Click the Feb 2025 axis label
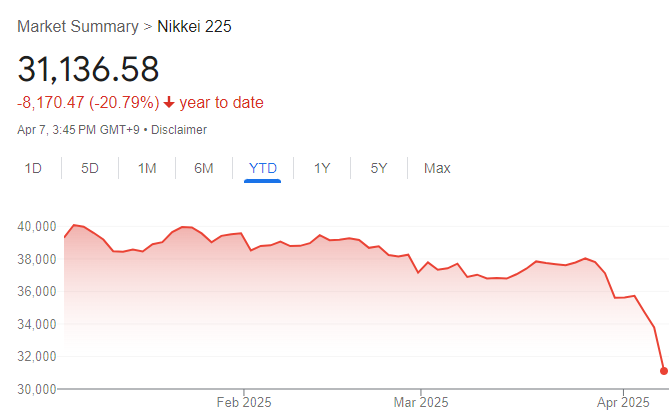This screenshot has width=672, height=418. (x=243, y=403)
